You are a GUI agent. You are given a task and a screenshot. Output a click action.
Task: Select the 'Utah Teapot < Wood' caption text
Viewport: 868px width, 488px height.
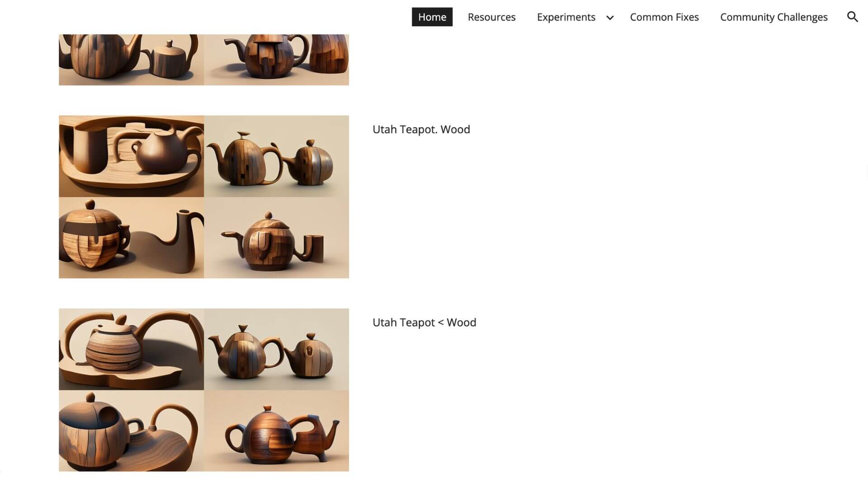(424, 323)
